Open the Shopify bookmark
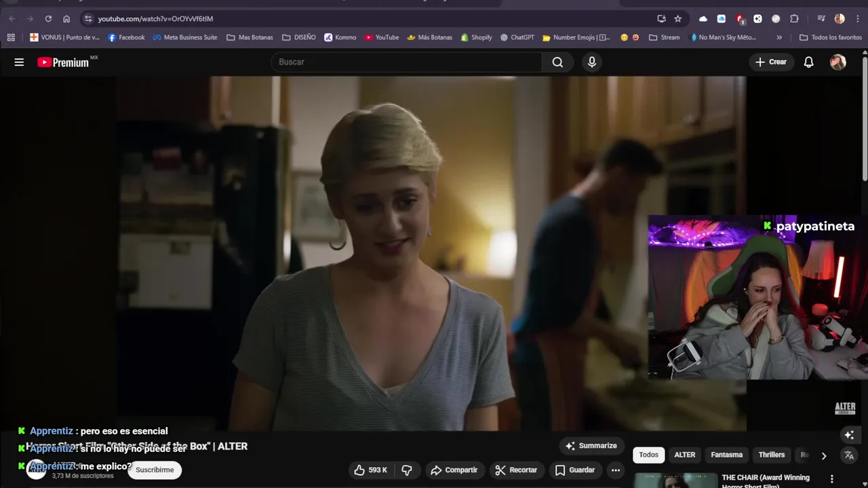Image resolution: width=868 pixels, height=488 pixels. click(476, 37)
